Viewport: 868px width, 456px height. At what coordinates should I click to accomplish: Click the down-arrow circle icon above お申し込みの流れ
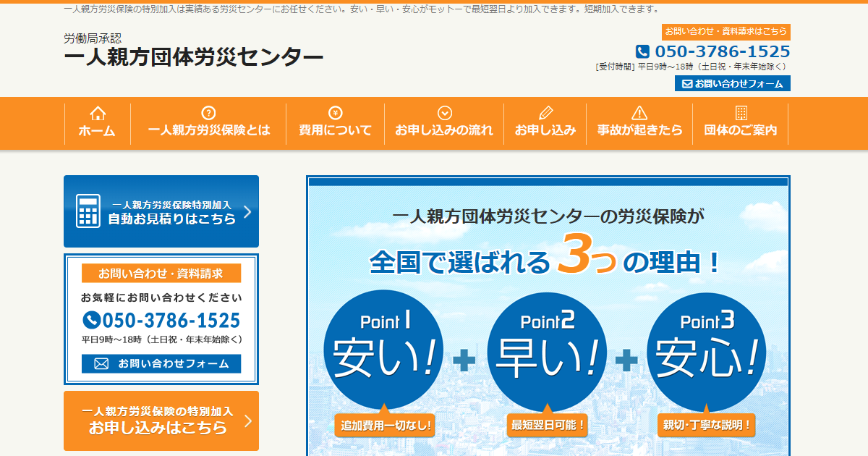[x=445, y=113]
